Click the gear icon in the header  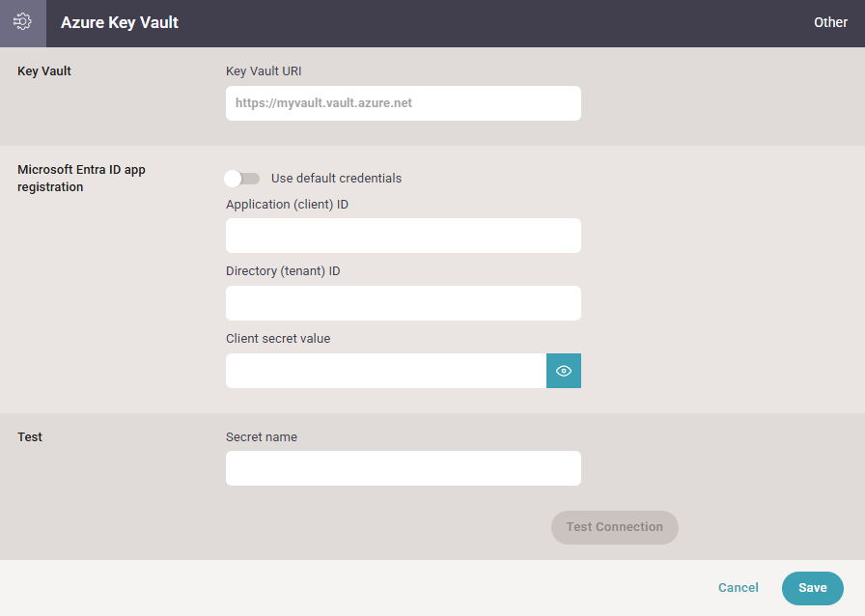point(22,22)
